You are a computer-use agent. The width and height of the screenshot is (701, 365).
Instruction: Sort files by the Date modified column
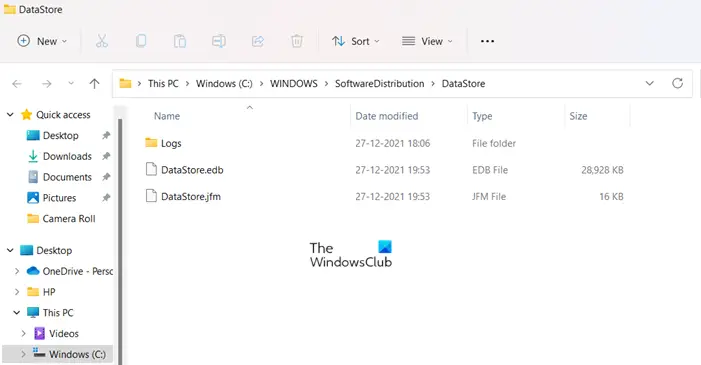pyautogui.click(x=387, y=116)
